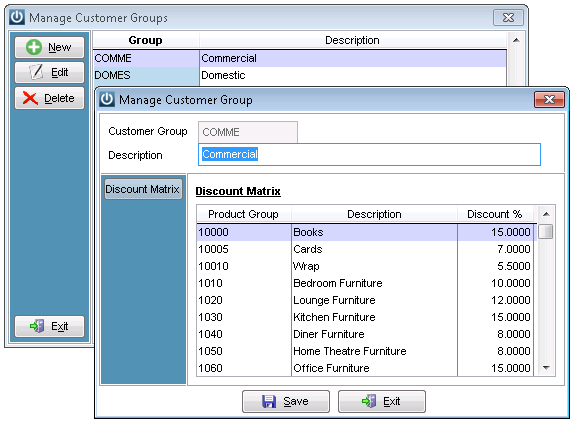576x421 pixels.
Task: Close the Manage Customer Group dialog
Action: 549,100
